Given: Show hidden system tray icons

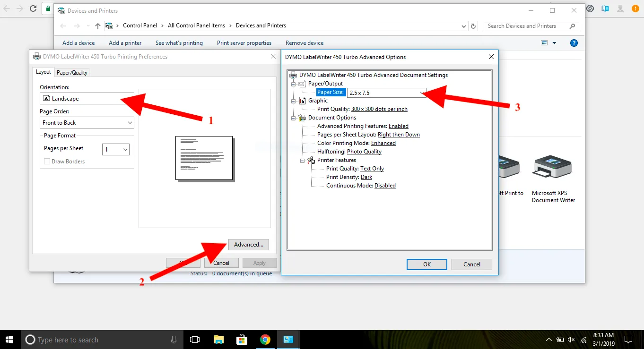Looking at the screenshot, I should tap(549, 340).
